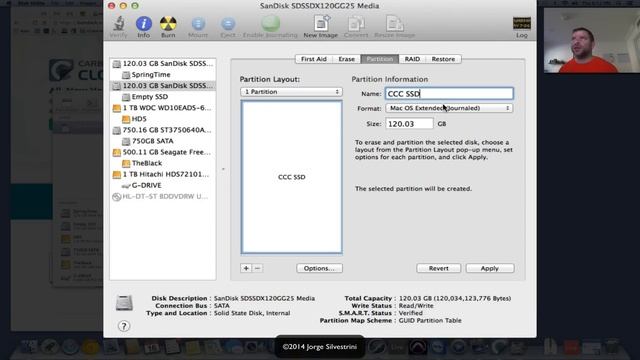640x360 pixels.
Task: Open the help question mark button
Action: [124, 326]
